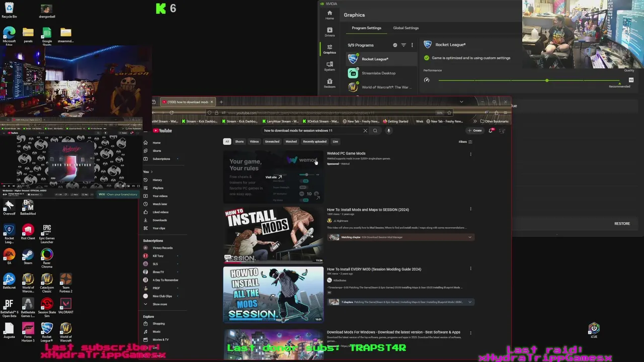The image size is (644, 362).
Task: Open the browser tab list dropdown arrow
Action: point(461,102)
